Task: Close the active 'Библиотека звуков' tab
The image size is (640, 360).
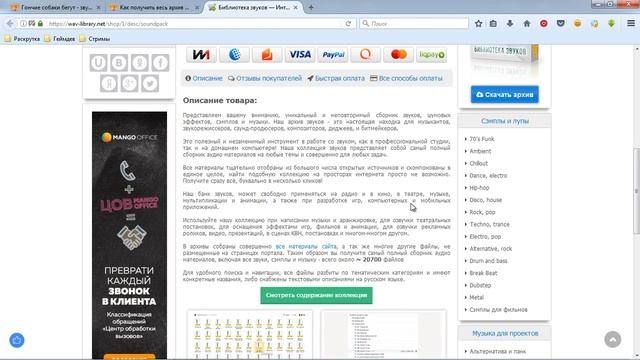Action: pyautogui.click(x=296, y=7)
